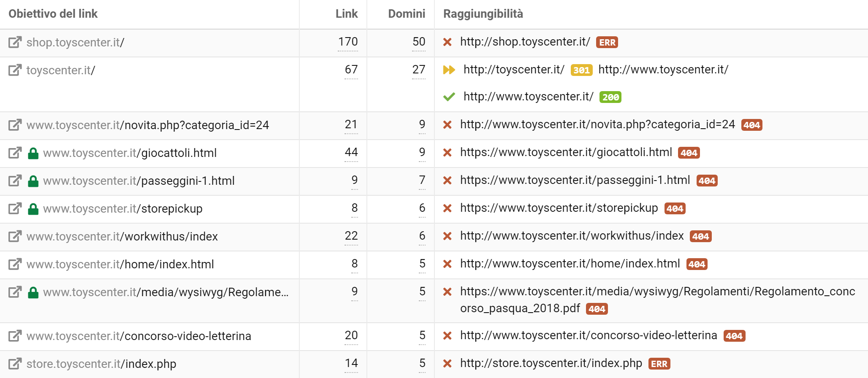This screenshot has height=378, width=868.
Task: Open external link icon for storepickup row
Action: (x=15, y=208)
